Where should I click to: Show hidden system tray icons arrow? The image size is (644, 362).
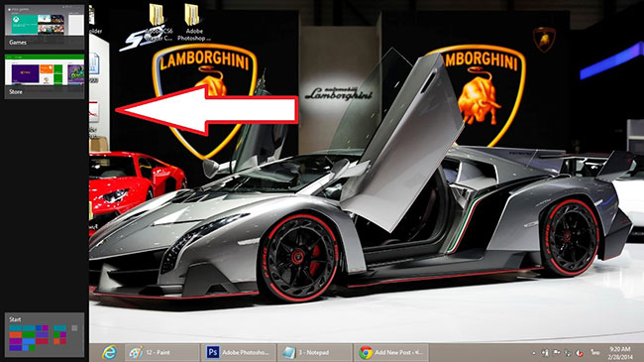point(533,353)
